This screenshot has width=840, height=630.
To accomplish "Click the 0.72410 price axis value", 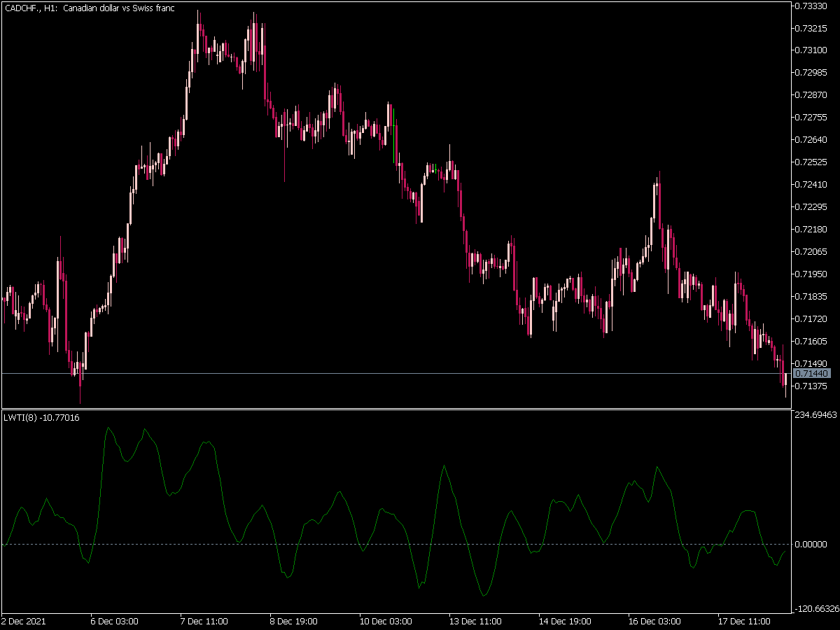I will pos(812,185).
